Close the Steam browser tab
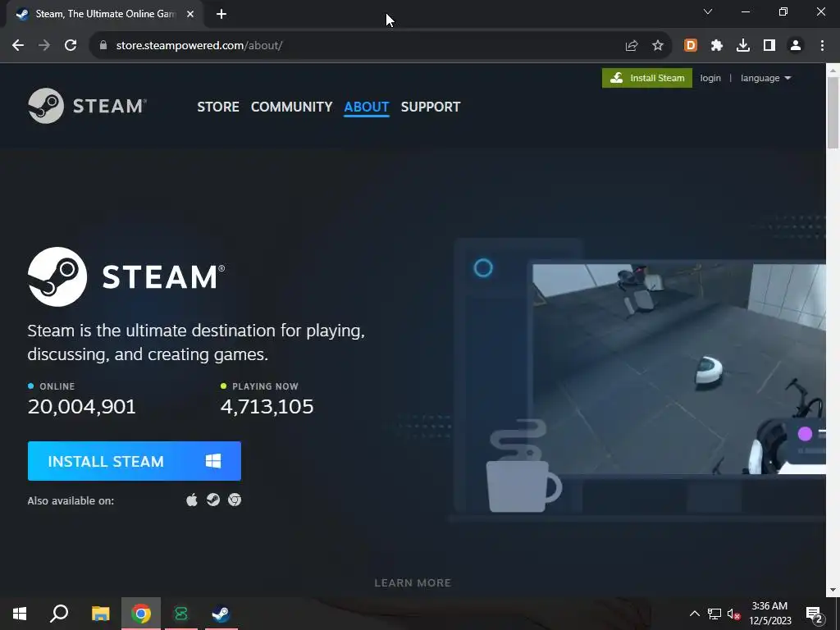Viewport: 840px width, 630px height. point(190,14)
